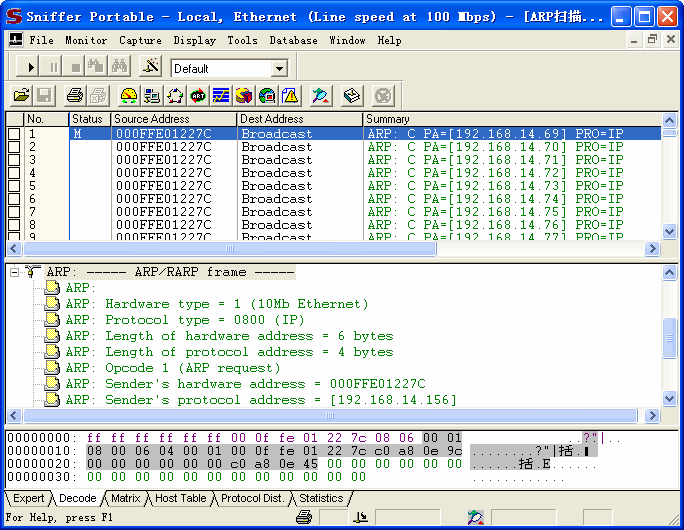
Task: Check the box for frame 5
Action: pos(14,186)
